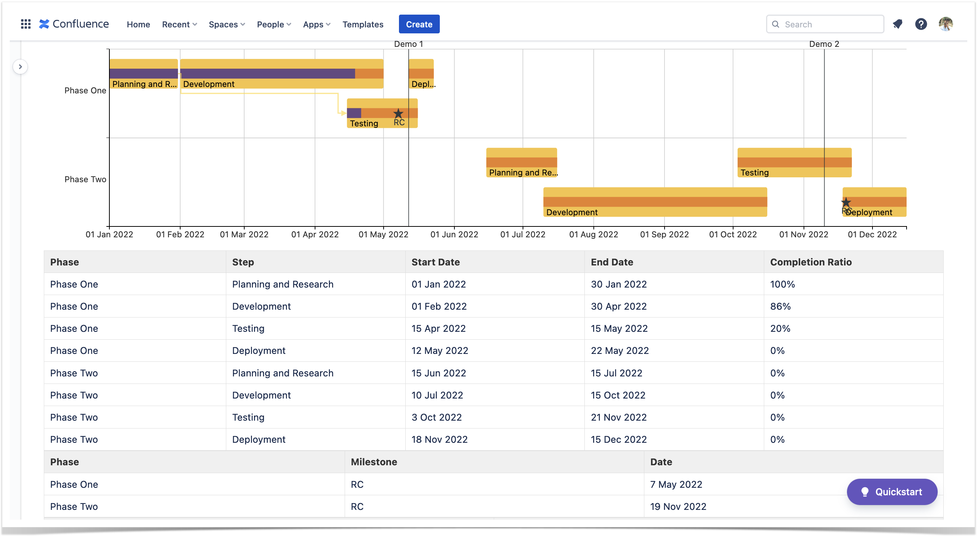Viewport: 980px width, 538px height.
Task: Expand the Recent dropdown menu
Action: pyautogui.click(x=179, y=24)
